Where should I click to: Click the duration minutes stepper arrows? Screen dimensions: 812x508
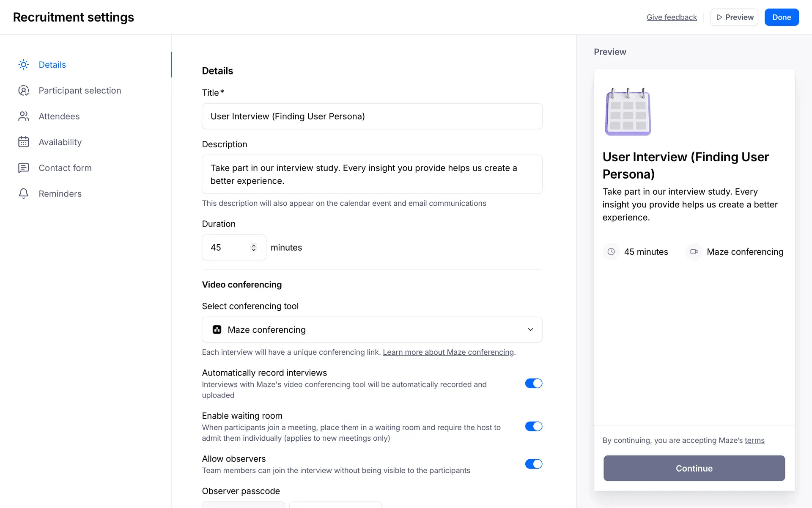(x=254, y=248)
